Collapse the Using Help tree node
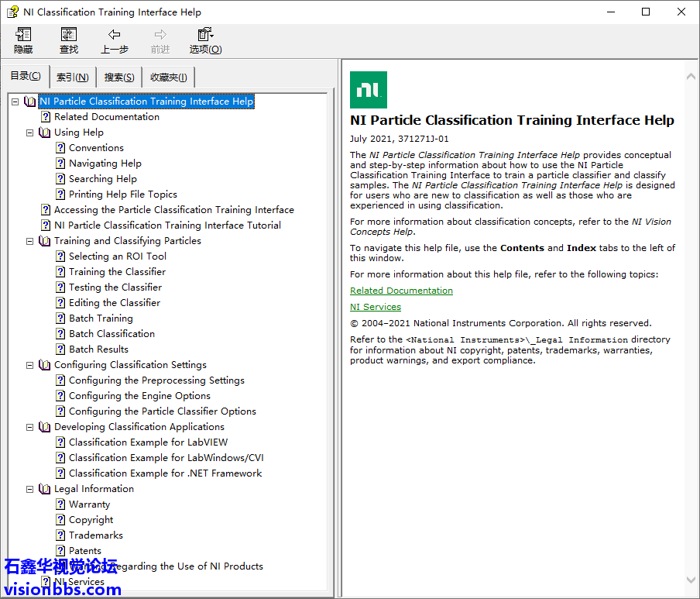 pos(30,133)
